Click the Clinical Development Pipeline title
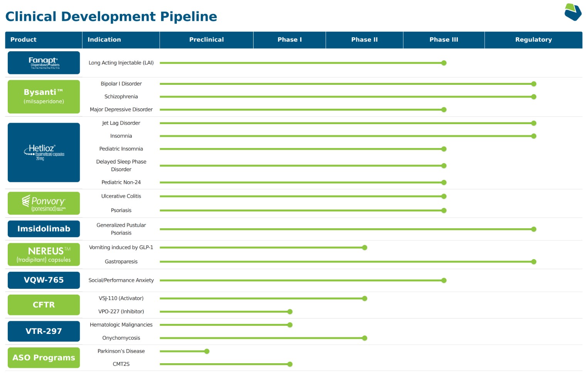Screen dimensions: 588x374 [x=111, y=16]
